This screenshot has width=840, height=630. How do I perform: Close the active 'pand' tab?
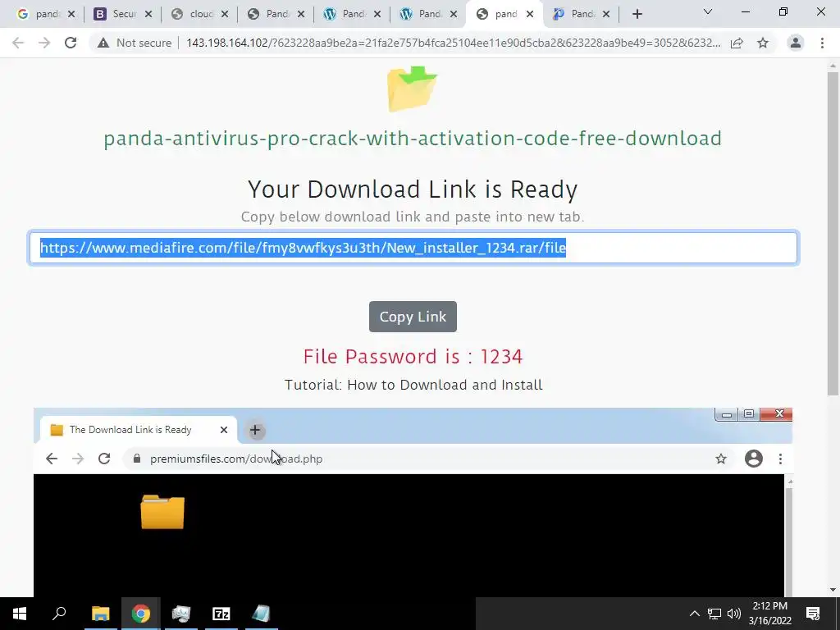530,15
